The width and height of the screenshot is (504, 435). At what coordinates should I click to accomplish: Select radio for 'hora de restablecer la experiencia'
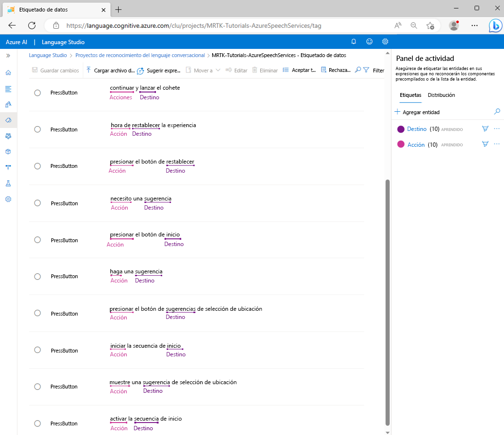click(37, 129)
